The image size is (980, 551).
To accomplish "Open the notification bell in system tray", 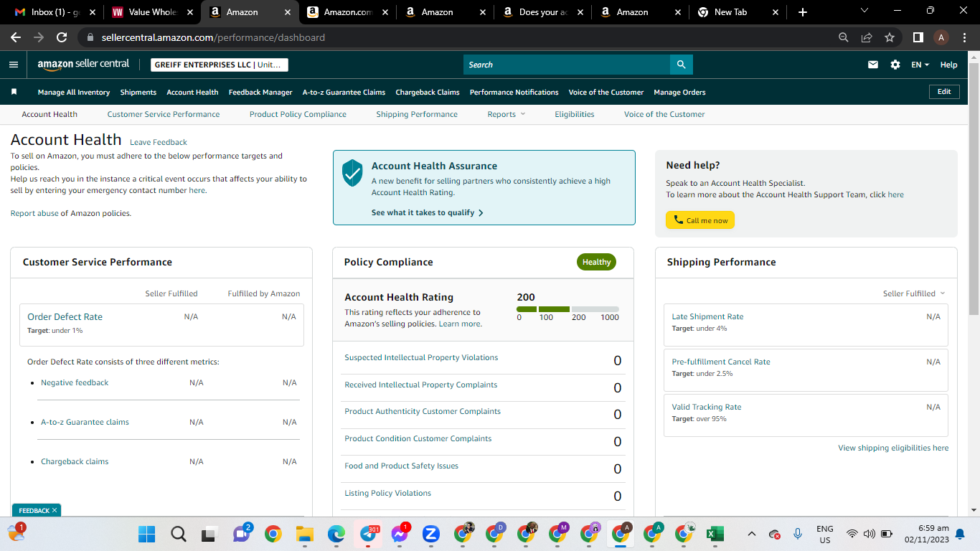I will click(960, 534).
